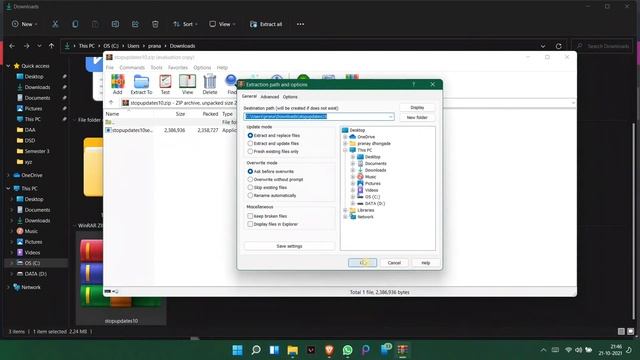
Task: Expand OneDrive node in dialog folder tree
Action: (x=345, y=137)
